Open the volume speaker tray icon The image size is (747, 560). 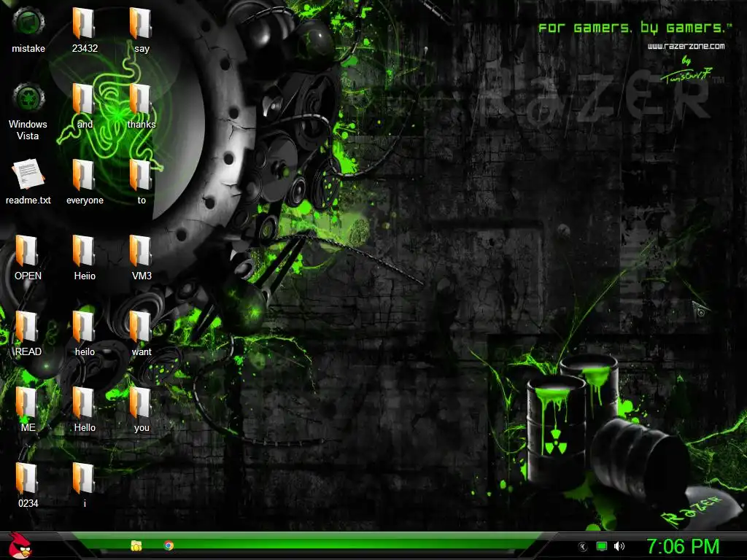click(x=619, y=546)
